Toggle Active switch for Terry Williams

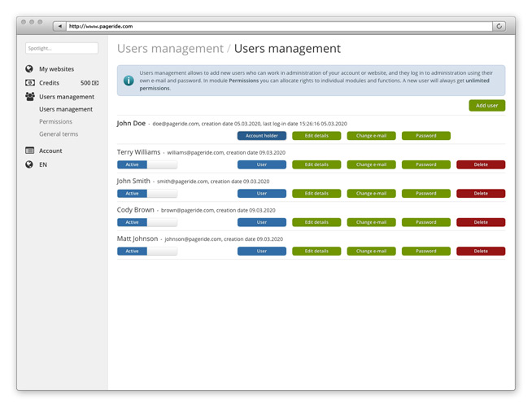(146, 164)
